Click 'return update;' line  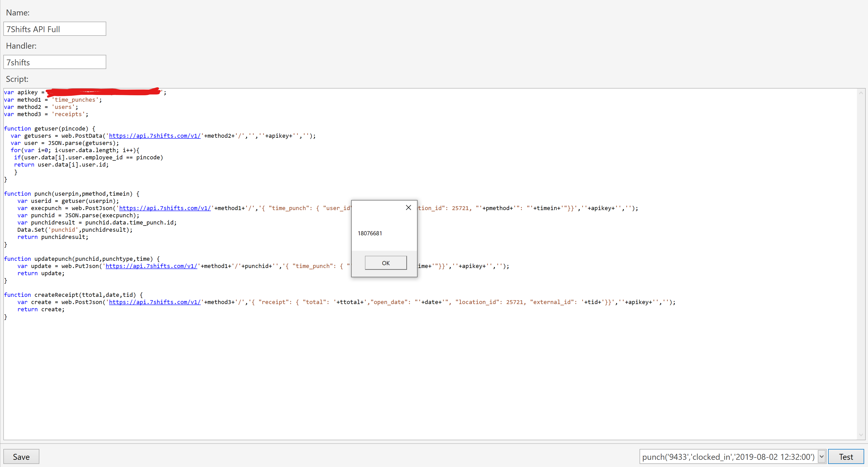click(x=41, y=273)
